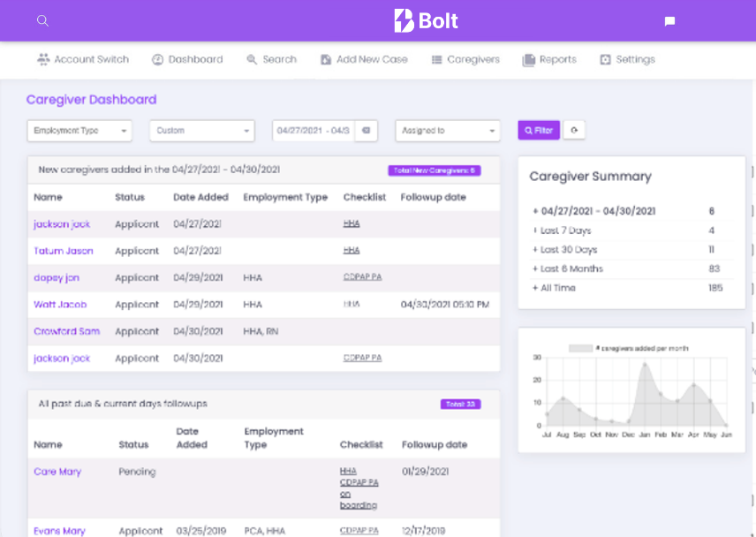Clear the date range using the field's clear icon
Image resolution: width=756 pixels, height=537 pixels.
[x=365, y=130]
